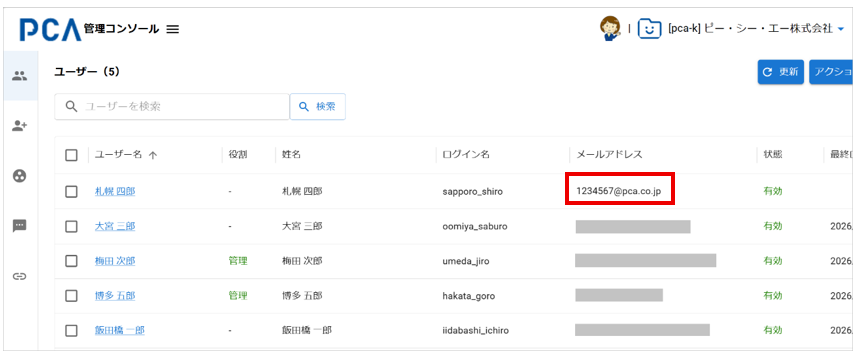Open user link 札幌 四郎
Screen dimensions: 860x360
115,192
